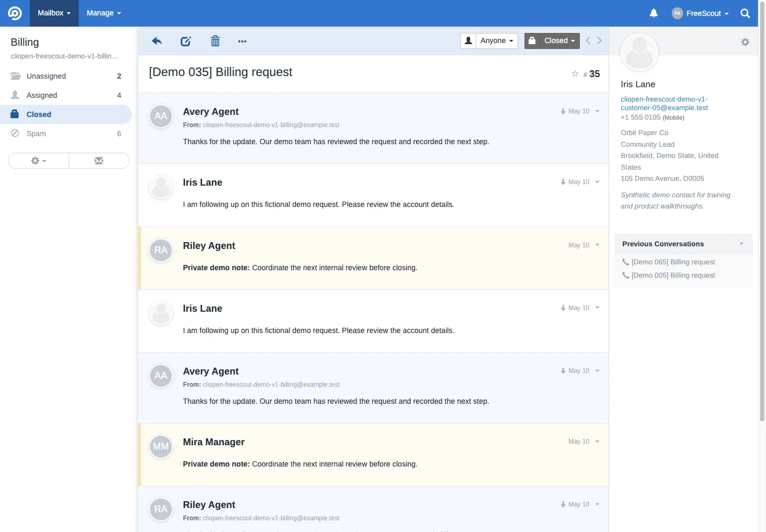This screenshot has width=766, height=532.
Task: Open customer email address link
Action: (664, 103)
